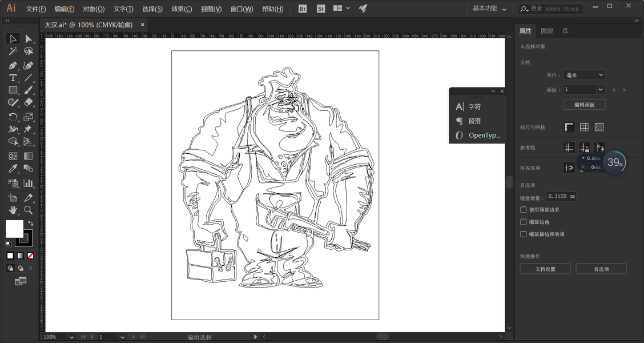Enable 缩放边角 checkbox

[523, 222]
